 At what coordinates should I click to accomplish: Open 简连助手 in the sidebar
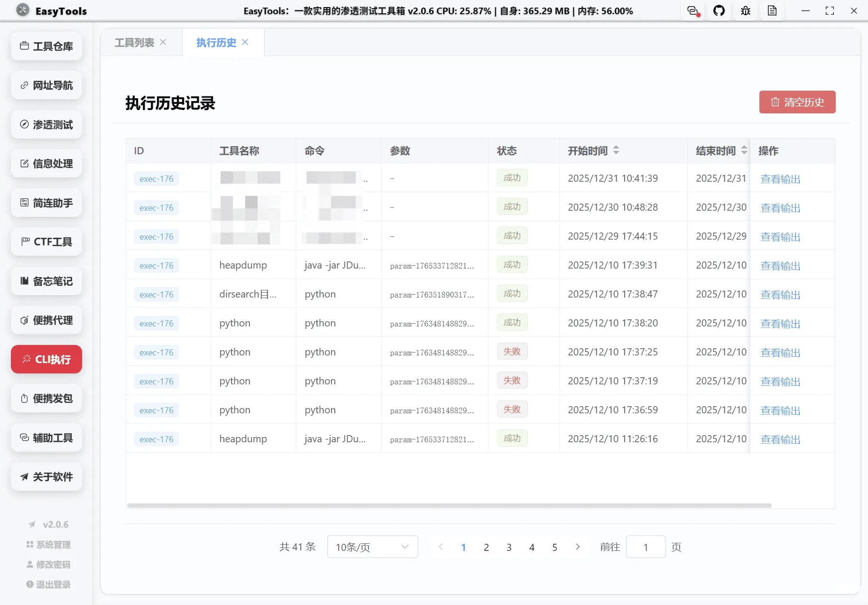tap(46, 203)
